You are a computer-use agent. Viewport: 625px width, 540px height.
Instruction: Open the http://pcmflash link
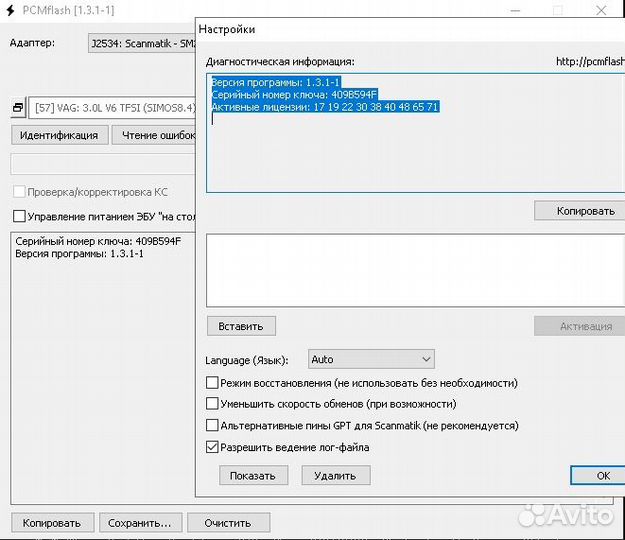[x=590, y=61]
